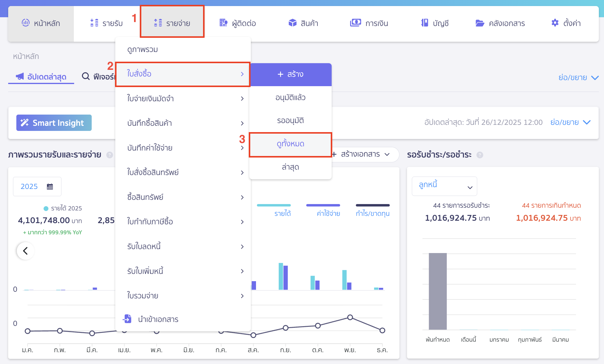Click the finance money icon in the navbar
This screenshot has height=364, width=604.
tap(355, 23)
